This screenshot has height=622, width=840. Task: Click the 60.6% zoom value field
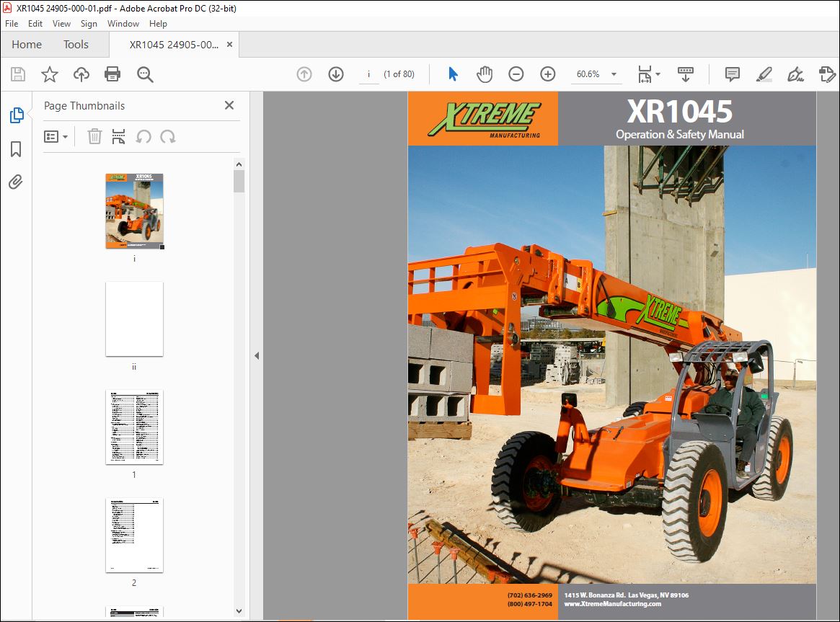588,74
